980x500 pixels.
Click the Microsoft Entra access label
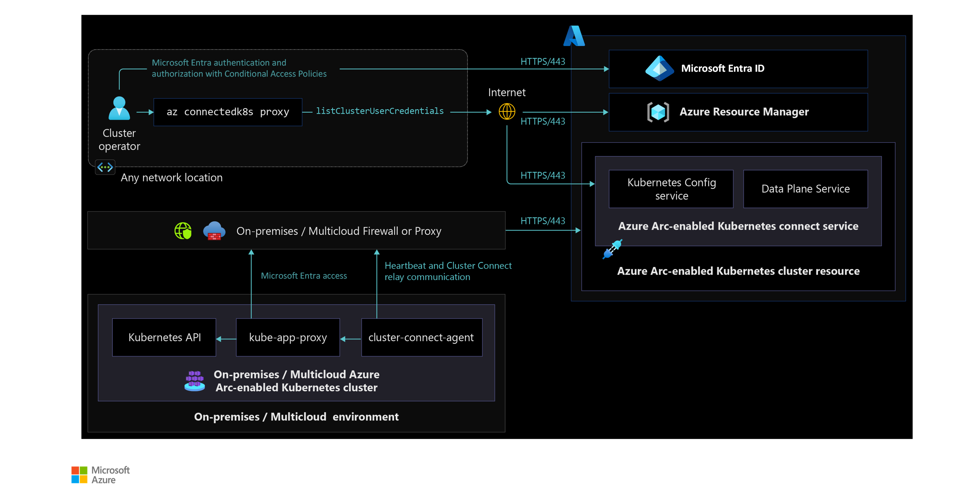(304, 276)
